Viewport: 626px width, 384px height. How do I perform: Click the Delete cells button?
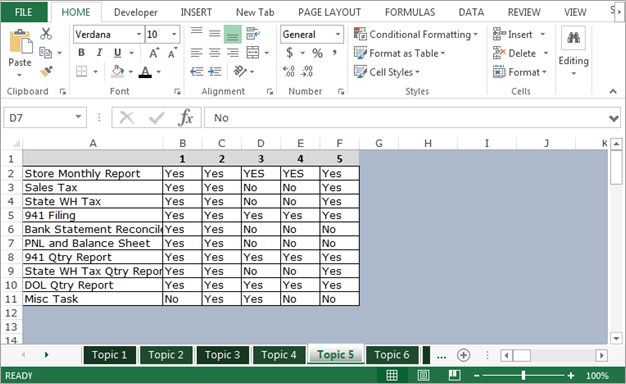[x=514, y=53]
